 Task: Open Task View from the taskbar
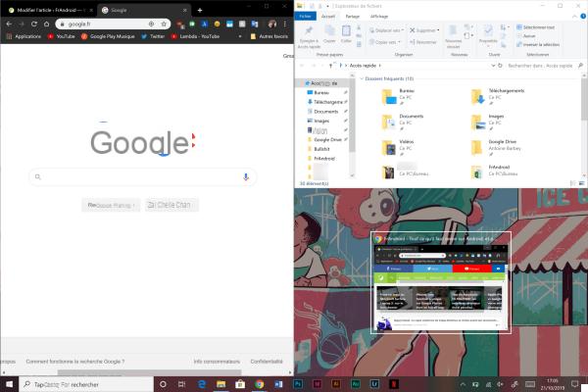point(182,384)
